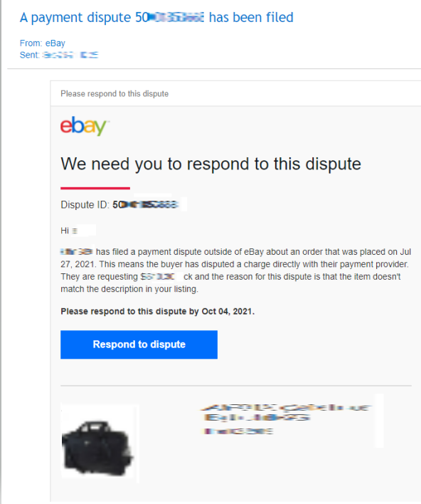Click the blurred buyer username starting the paragraph

77,252
